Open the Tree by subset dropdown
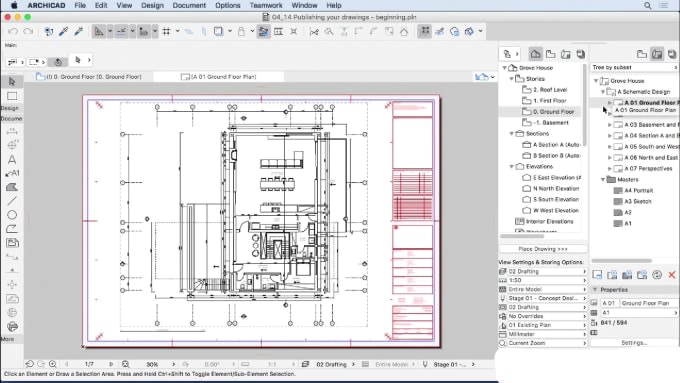The height and width of the screenshot is (383, 680). coord(634,68)
